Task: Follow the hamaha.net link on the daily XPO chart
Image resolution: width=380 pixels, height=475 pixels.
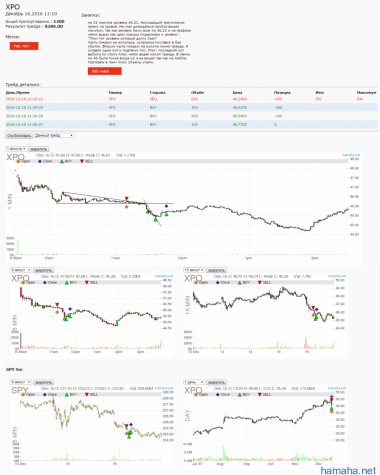Action: [x=337, y=388]
